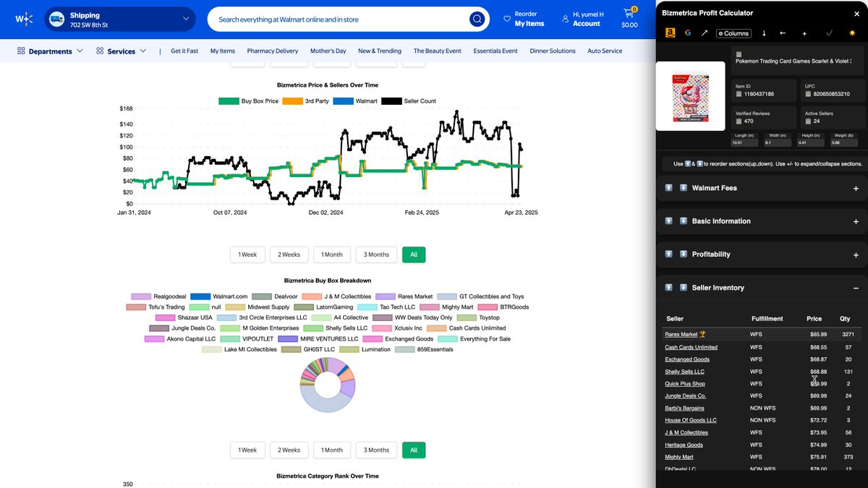Screen dimensions: 868x488
Task: Click the down arrow icon in Bizmetrica toolbar
Action: [x=764, y=33]
